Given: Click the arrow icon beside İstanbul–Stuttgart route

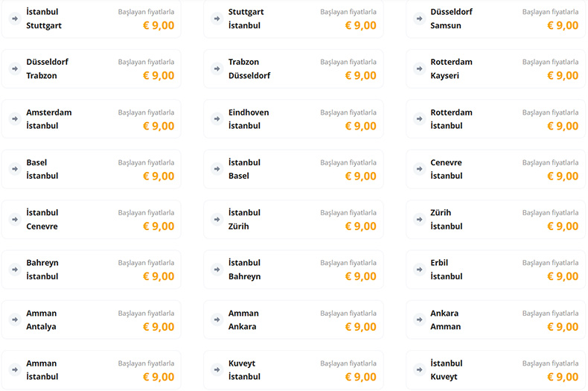Looking at the screenshot, I should [14, 19].
